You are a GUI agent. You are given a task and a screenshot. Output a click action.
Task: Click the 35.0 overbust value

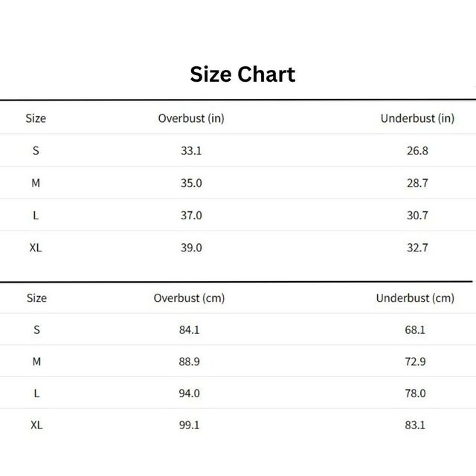coord(191,183)
